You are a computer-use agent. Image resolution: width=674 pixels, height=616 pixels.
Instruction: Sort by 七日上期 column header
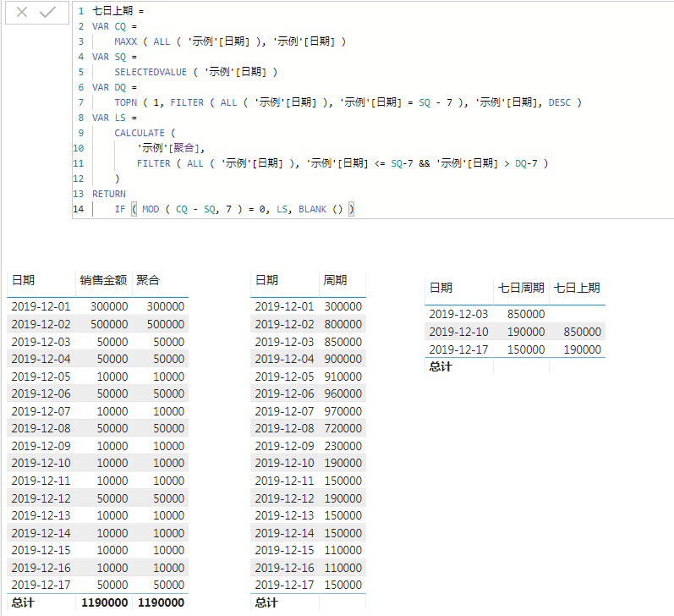click(x=577, y=288)
